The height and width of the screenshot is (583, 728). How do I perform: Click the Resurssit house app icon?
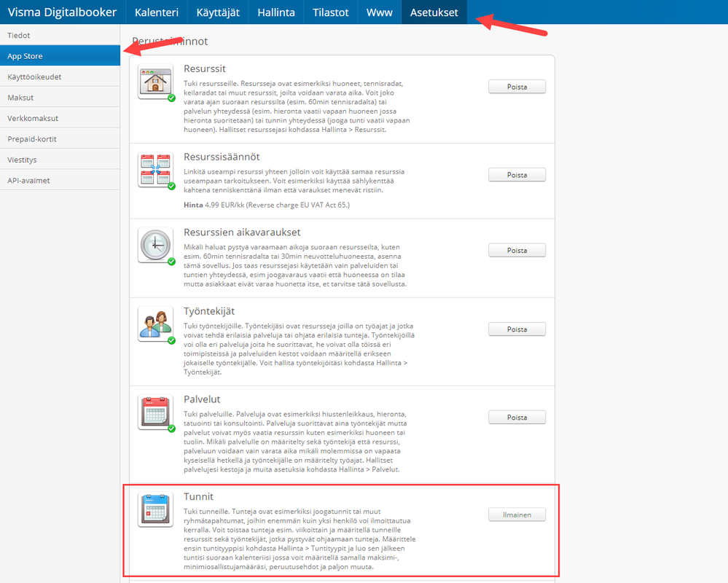coord(155,82)
